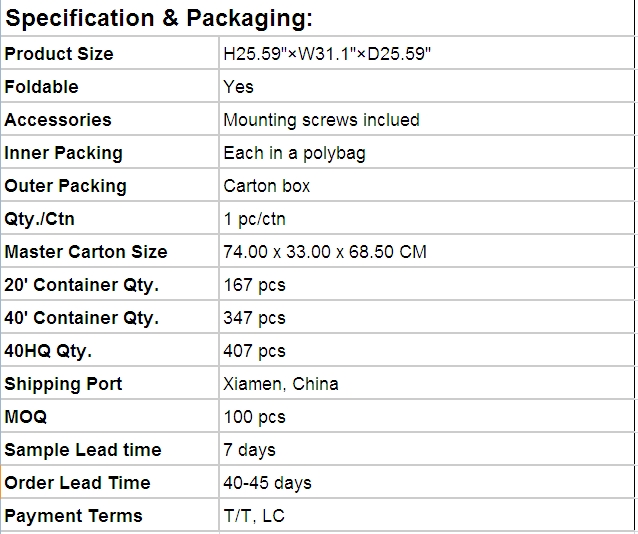
Task: Select the 40HQ Qty. label
Action: (x=48, y=351)
